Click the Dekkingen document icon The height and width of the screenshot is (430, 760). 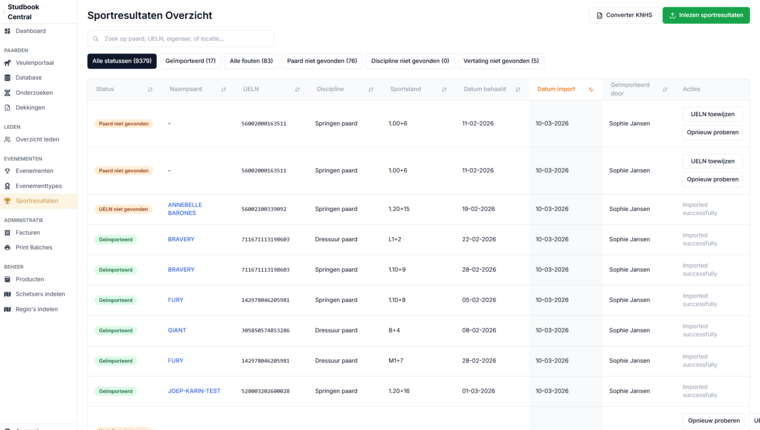point(7,108)
